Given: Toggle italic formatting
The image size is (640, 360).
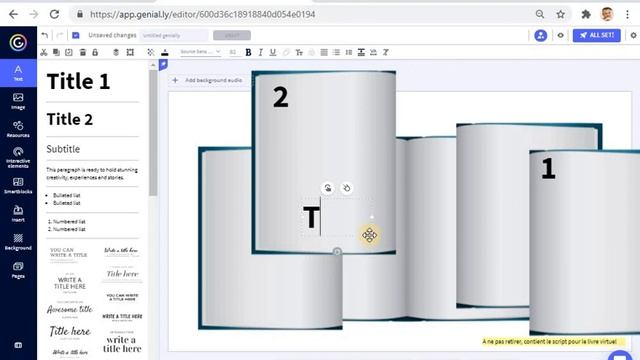Looking at the screenshot, I should tap(260, 52).
